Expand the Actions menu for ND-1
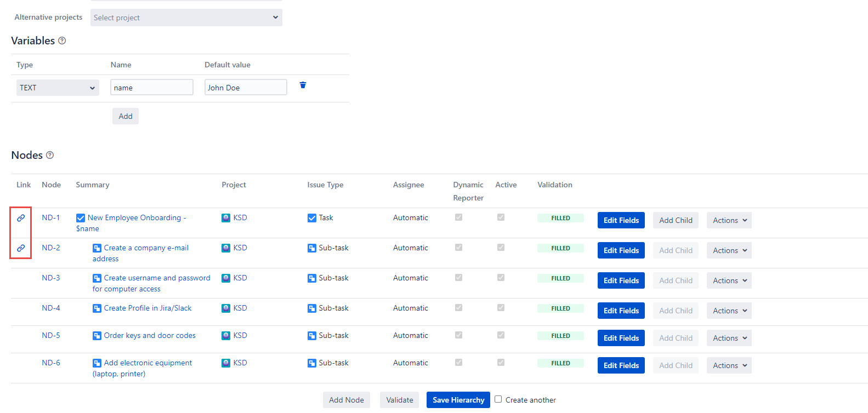Image resolution: width=868 pixels, height=413 pixels. point(729,220)
